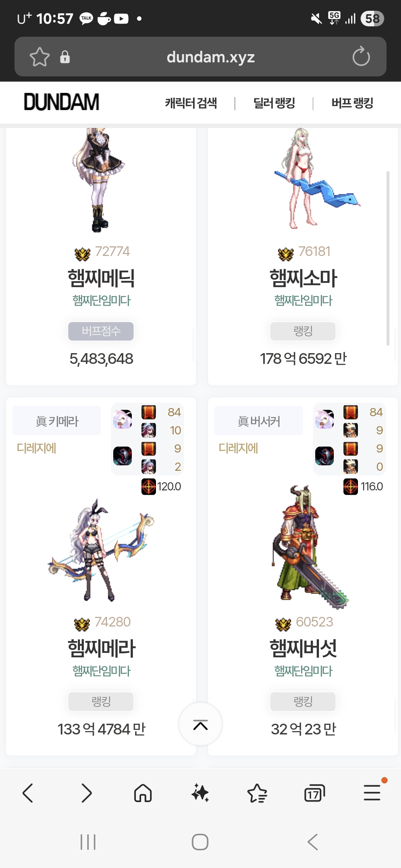Open the tab switcher showing 17 tabs
The height and width of the screenshot is (868, 401).
(314, 793)
